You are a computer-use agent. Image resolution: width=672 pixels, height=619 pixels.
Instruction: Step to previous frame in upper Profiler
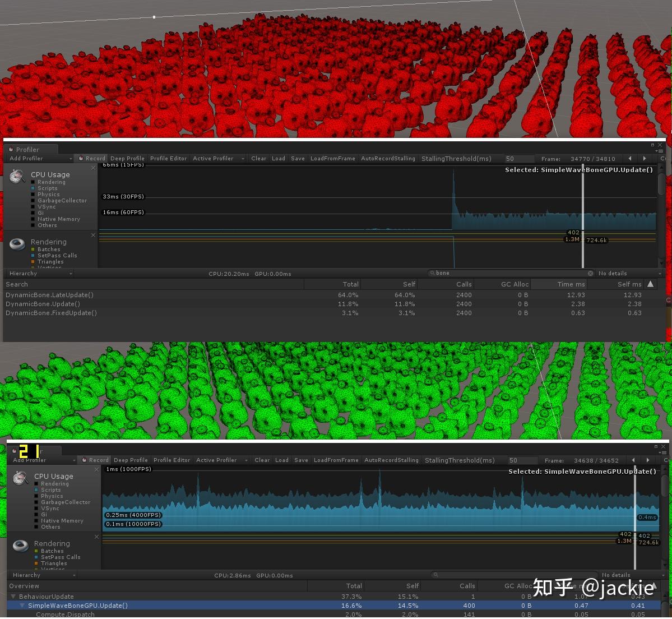(x=629, y=159)
